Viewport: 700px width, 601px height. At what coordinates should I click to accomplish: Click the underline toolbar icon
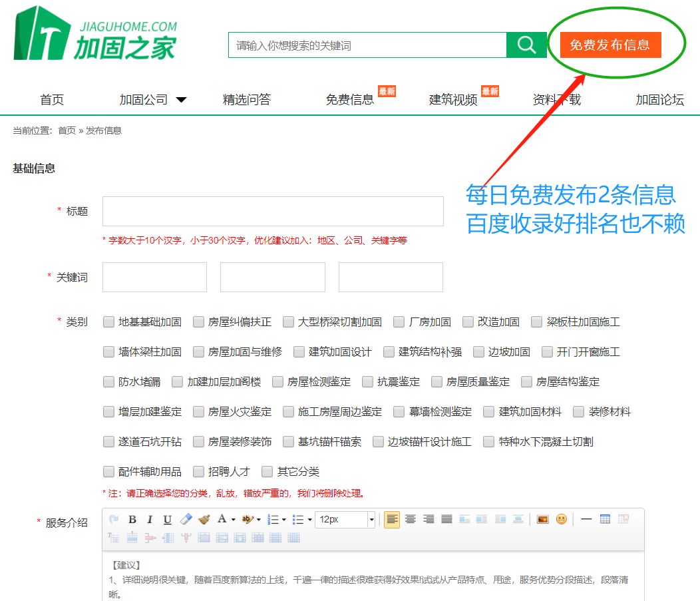click(167, 520)
